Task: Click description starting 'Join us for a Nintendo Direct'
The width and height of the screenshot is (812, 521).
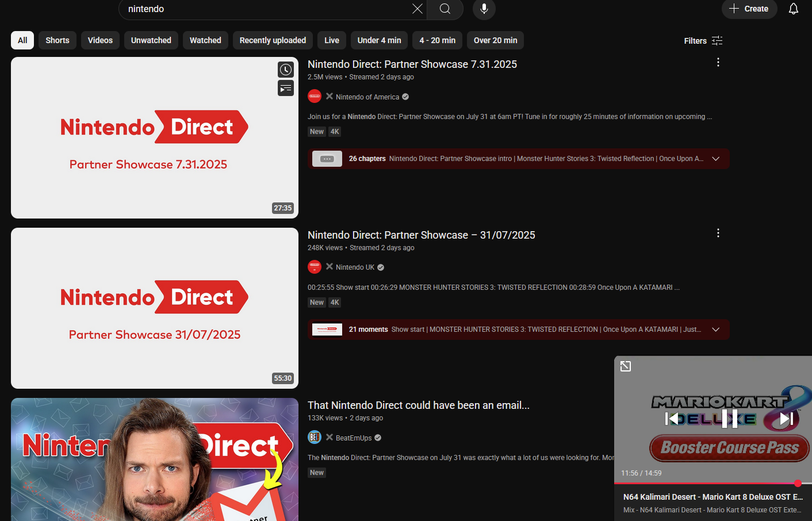Action: [510, 117]
